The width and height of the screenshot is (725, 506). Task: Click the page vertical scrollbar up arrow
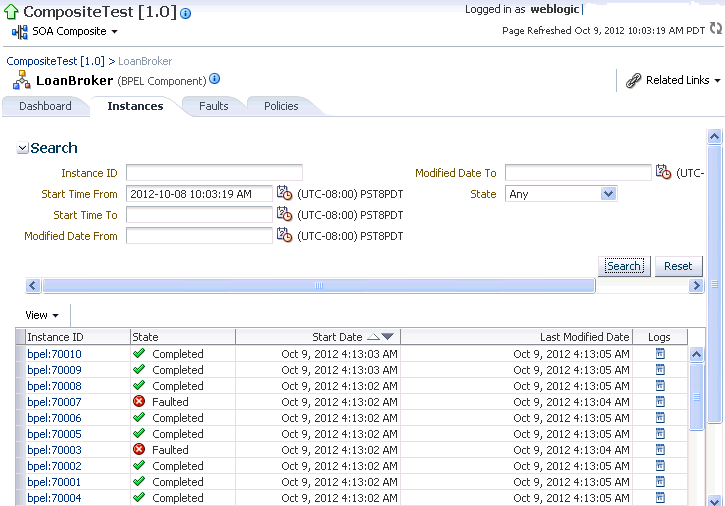pyautogui.click(x=714, y=136)
